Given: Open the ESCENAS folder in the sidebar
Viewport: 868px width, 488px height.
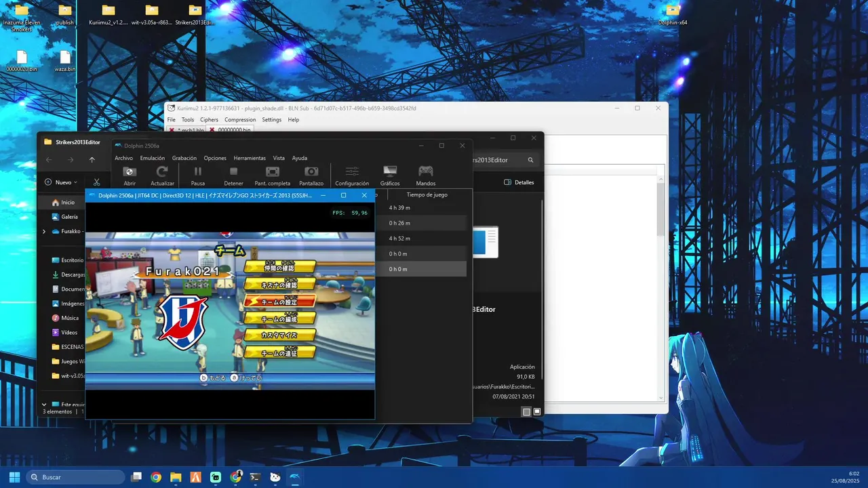Looking at the screenshot, I should pos(67,347).
